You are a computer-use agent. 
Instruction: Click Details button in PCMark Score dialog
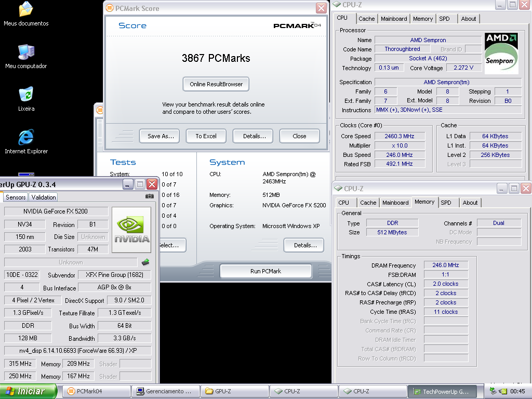[x=253, y=136]
